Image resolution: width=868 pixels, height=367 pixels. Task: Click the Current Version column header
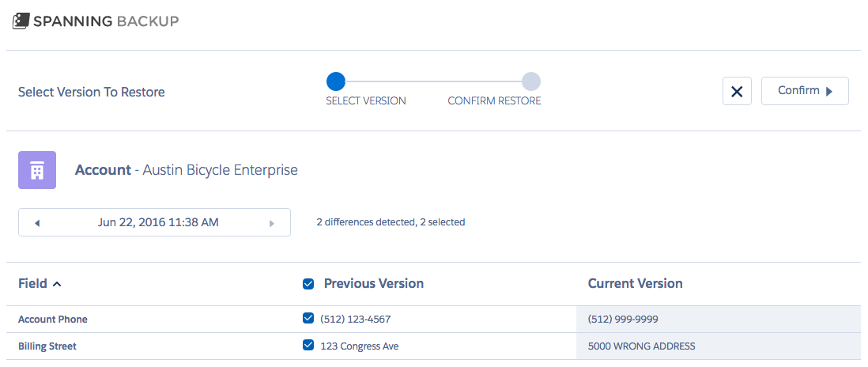point(635,283)
